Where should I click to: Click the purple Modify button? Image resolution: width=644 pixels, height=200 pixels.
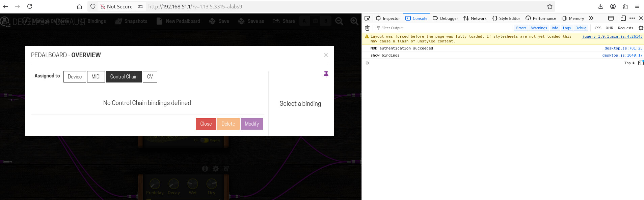click(252, 124)
